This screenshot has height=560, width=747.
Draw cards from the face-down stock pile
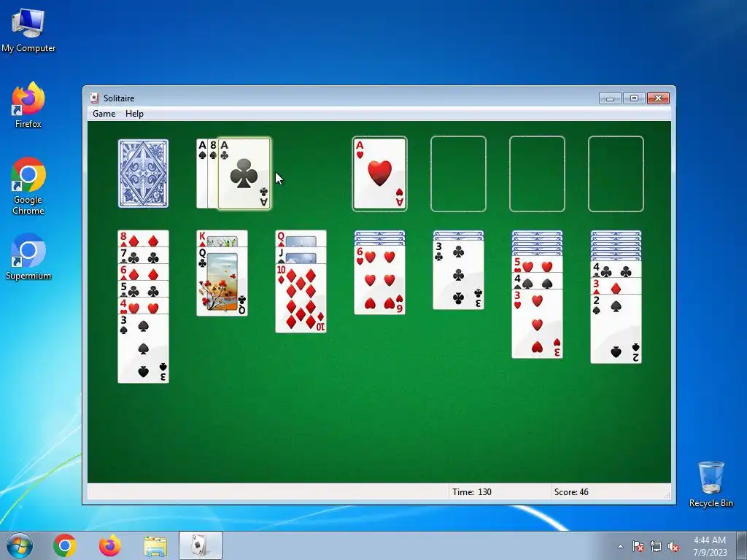pos(143,174)
